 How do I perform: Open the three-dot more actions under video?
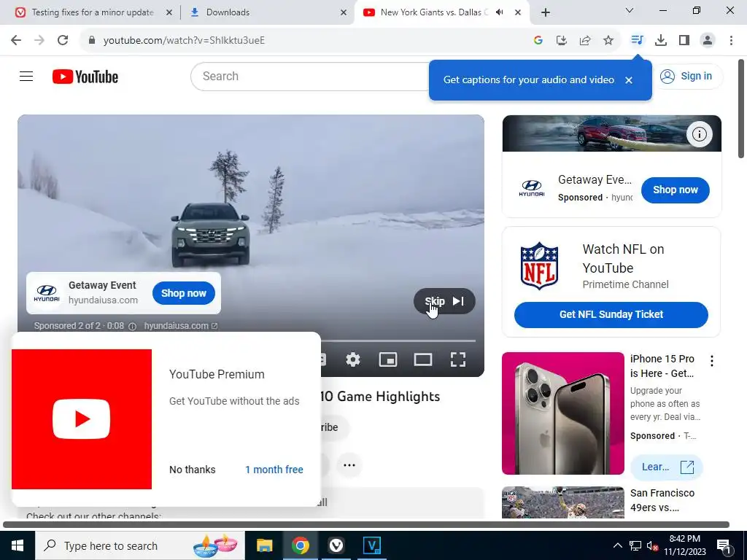pyautogui.click(x=349, y=465)
